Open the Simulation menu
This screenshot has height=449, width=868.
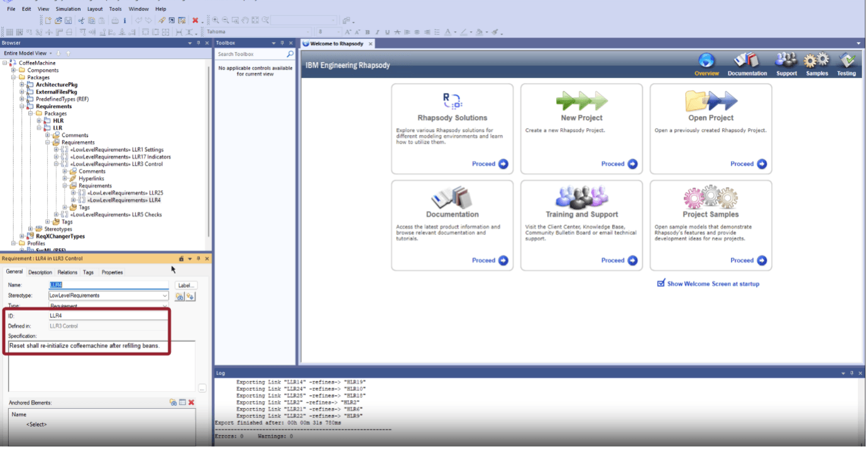(x=68, y=9)
